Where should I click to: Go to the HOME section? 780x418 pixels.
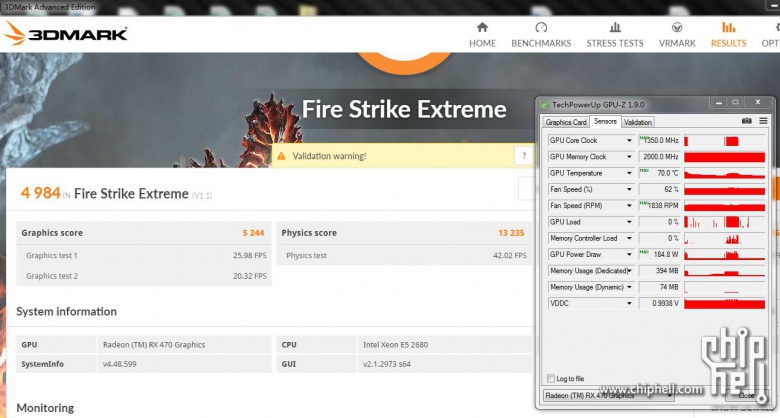pos(482,35)
